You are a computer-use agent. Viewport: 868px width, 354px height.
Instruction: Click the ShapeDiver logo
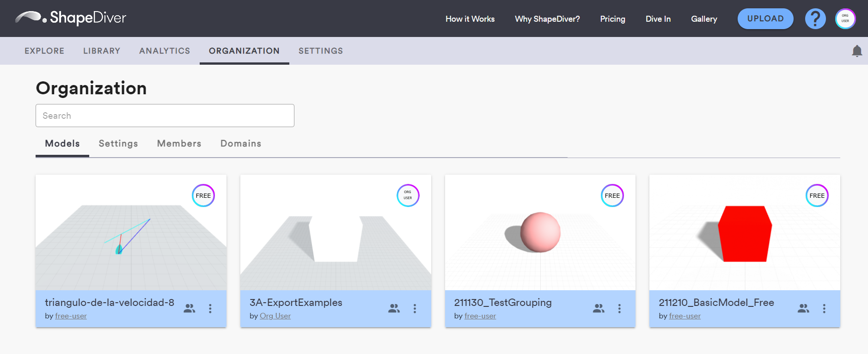[71, 18]
